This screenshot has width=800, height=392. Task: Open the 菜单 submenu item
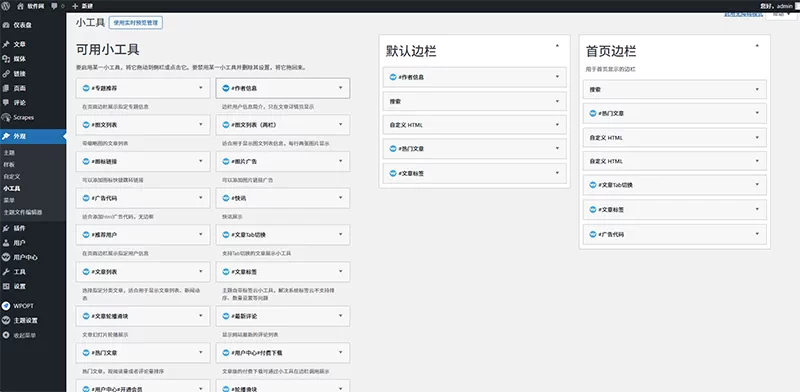click(x=9, y=201)
